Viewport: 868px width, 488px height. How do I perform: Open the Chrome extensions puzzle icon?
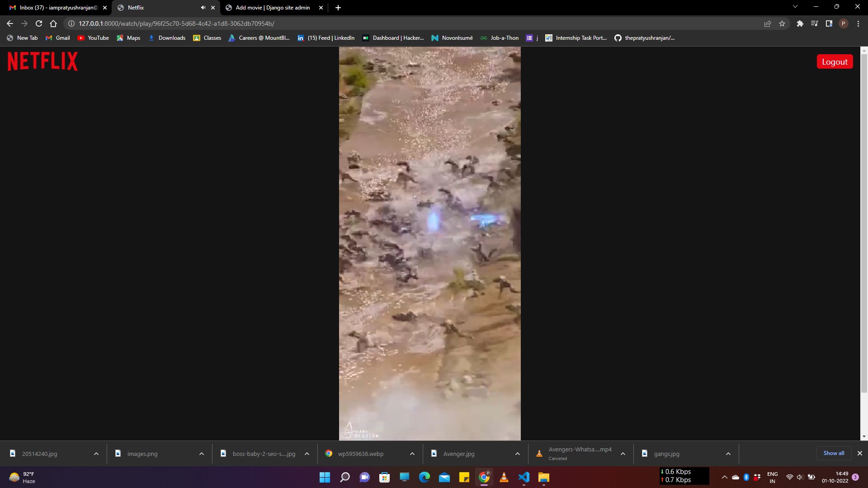[x=800, y=23]
